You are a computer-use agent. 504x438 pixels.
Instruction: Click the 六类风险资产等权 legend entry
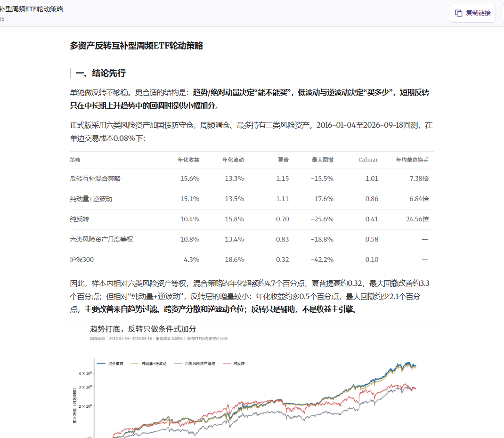[195, 364]
